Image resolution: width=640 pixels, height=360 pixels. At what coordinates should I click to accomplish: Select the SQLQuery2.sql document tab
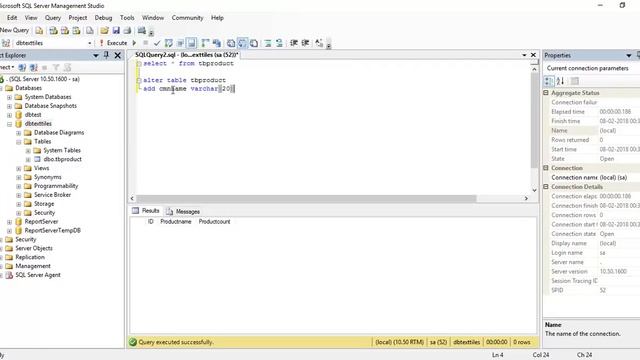(x=187, y=55)
